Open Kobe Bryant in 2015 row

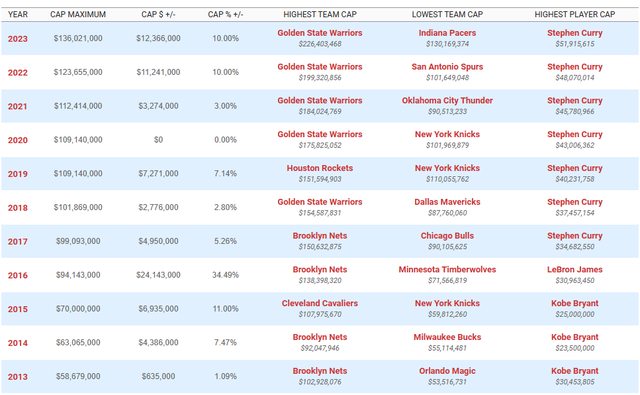575,304
